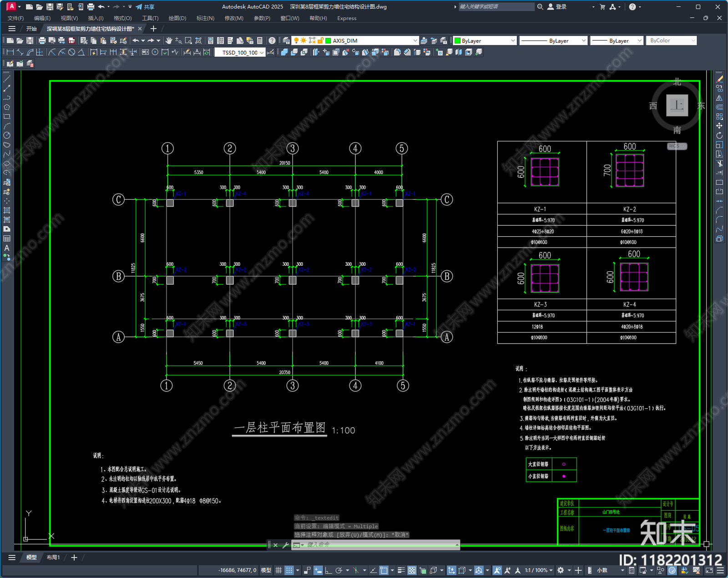This screenshot has height=578, width=728.
Task: Open the 文件(F) menu
Action: click(15, 18)
